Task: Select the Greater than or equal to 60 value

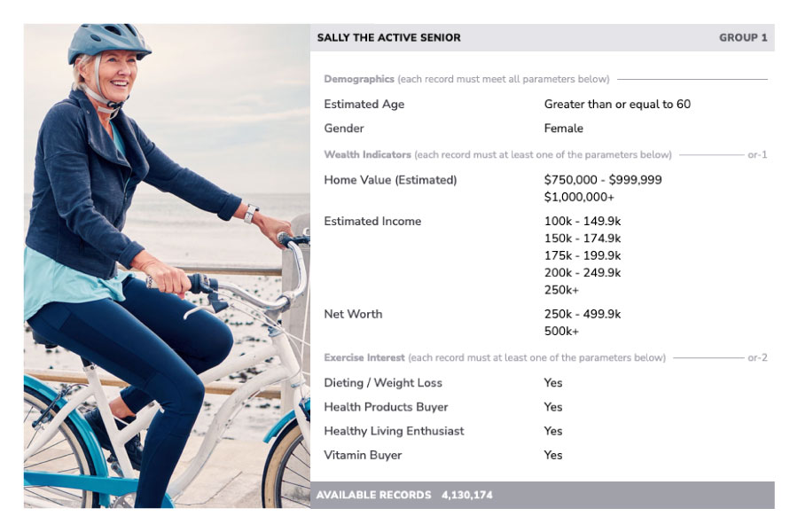Action: [617, 105]
